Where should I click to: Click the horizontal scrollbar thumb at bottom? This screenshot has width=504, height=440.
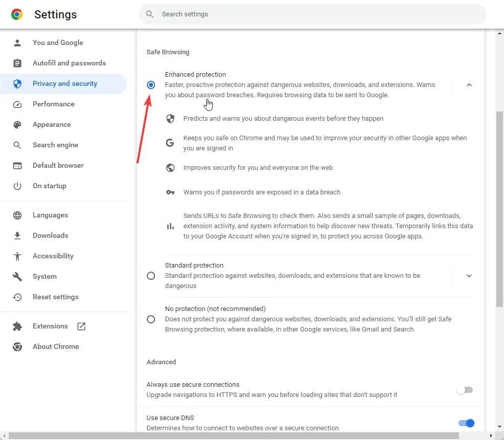pyautogui.click(x=234, y=436)
